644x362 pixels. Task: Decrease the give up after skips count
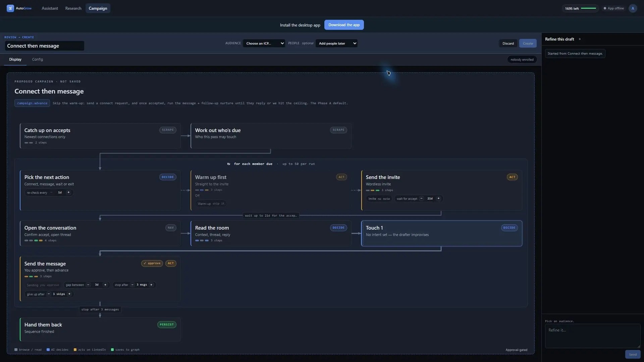pos(49,294)
